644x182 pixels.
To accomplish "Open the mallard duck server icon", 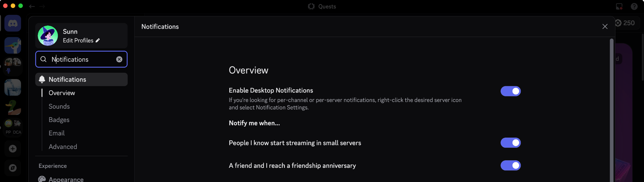I will [13, 107].
